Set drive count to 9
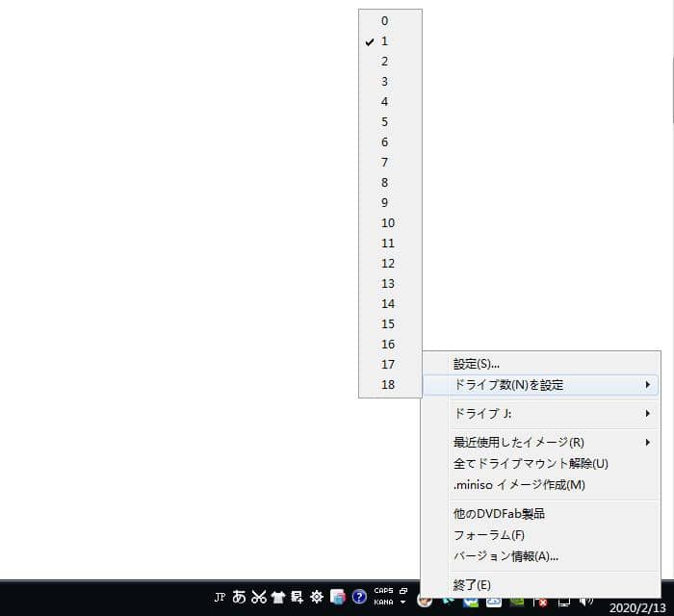Viewport: 674px width, 616px height. (390, 203)
